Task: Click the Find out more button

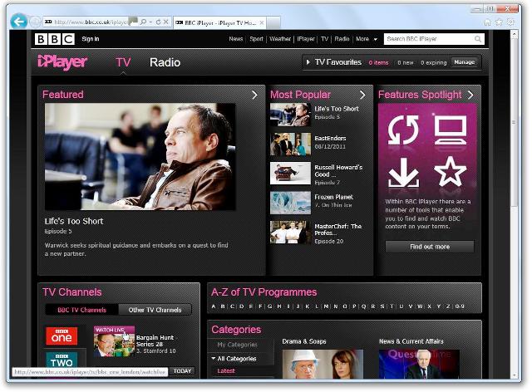Action: [430, 247]
